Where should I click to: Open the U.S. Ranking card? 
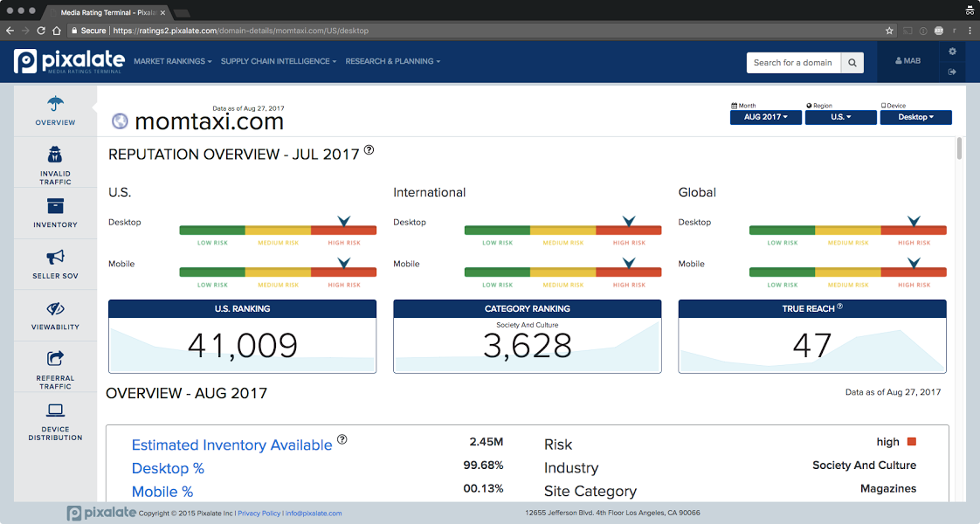coord(243,336)
